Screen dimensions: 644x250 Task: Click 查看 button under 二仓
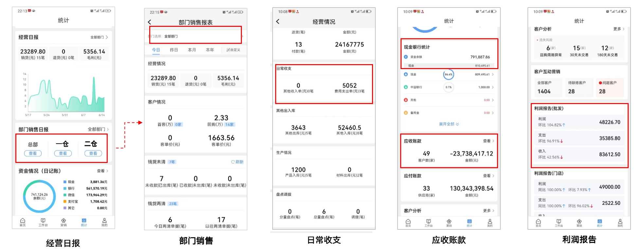coord(93,153)
